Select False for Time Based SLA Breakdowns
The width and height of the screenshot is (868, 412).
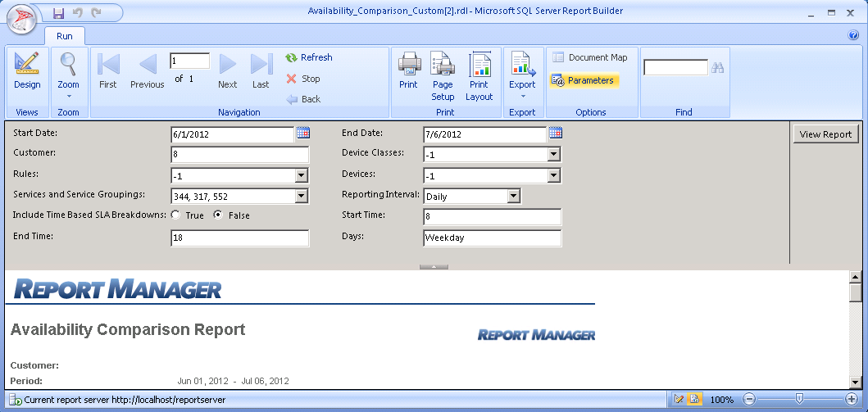point(218,215)
